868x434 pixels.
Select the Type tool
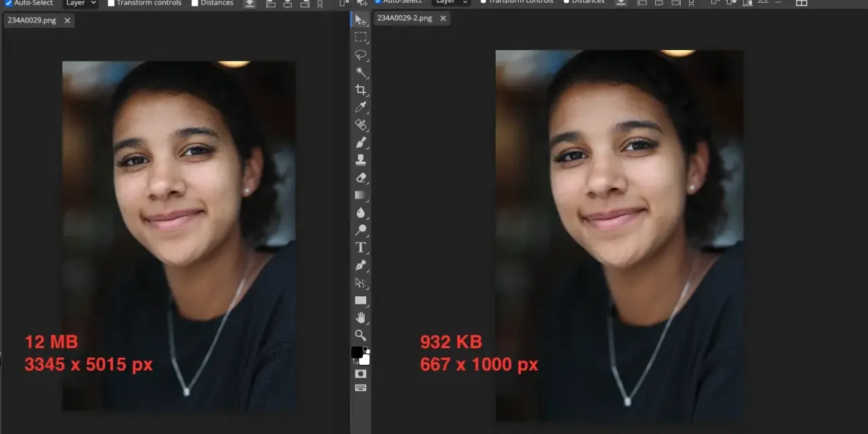pos(361,248)
